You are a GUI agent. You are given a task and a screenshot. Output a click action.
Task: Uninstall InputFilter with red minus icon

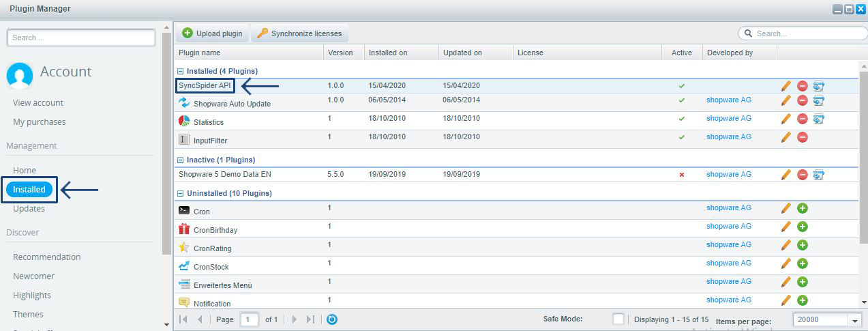pos(803,137)
